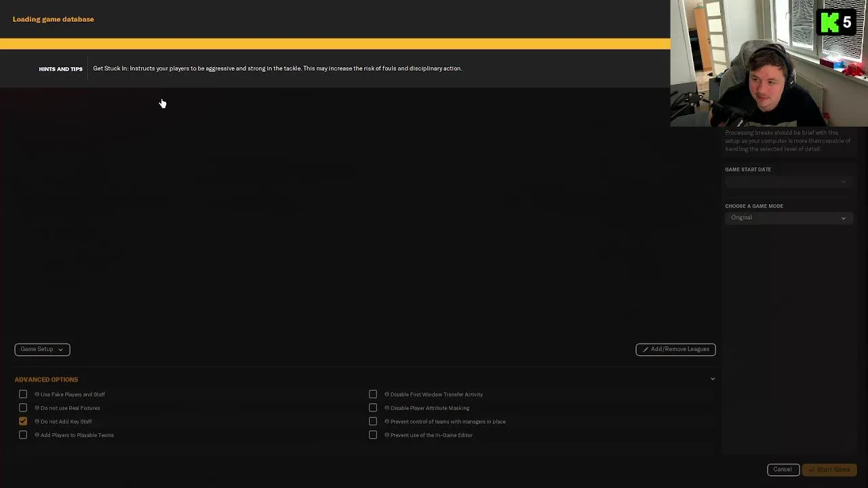The height and width of the screenshot is (488, 868).
Task: Click the green K logo overlay on the webcam
Action: 830,23
